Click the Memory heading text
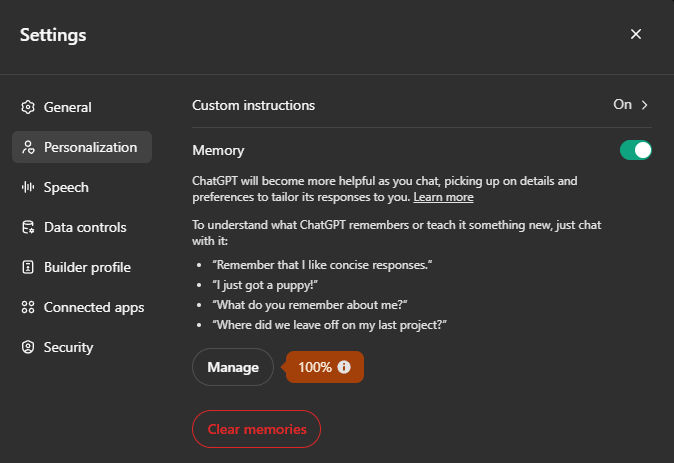 pos(218,150)
